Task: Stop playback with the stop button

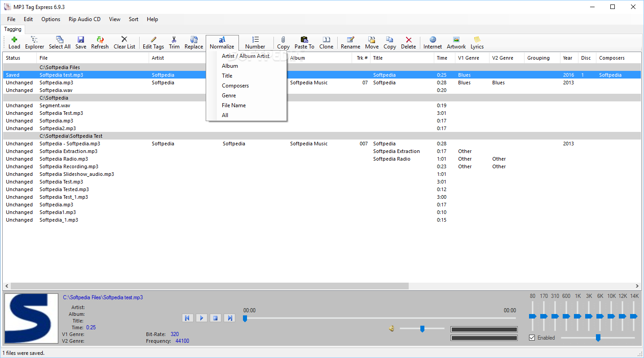Action: [x=216, y=318]
